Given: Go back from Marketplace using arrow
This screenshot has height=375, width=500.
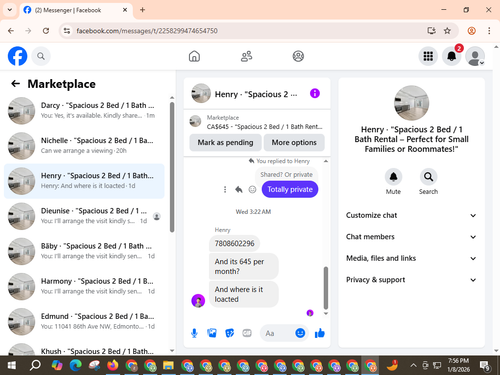Looking at the screenshot, I should click(15, 83).
